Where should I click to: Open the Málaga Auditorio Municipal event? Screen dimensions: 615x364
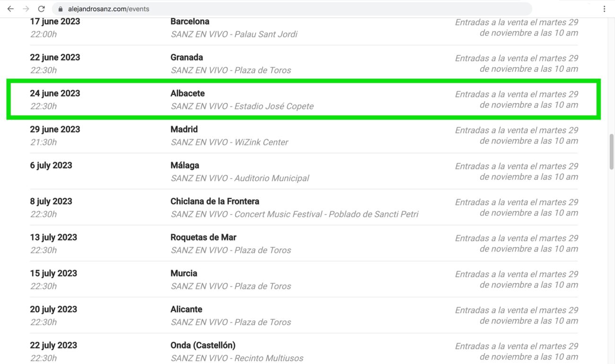[x=304, y=171]
